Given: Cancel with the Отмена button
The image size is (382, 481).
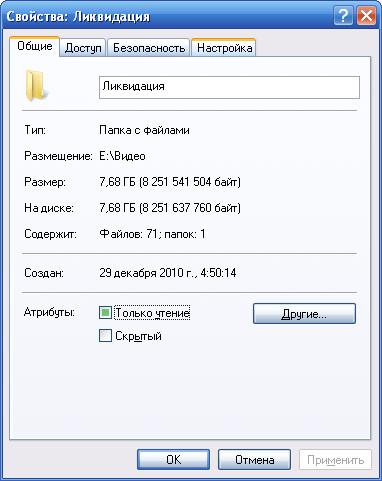Looking at the screenshot, I should point(254,460).
